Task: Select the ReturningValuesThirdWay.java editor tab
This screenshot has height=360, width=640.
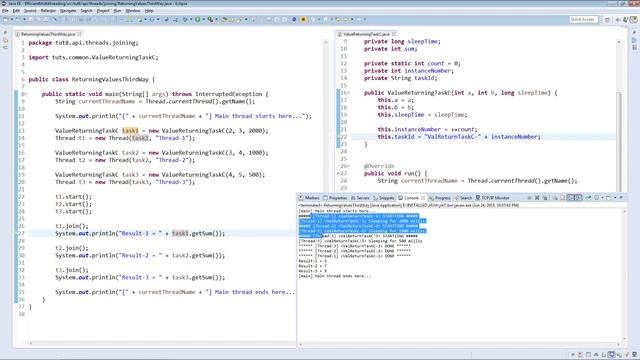Action: tap(47, 34)
